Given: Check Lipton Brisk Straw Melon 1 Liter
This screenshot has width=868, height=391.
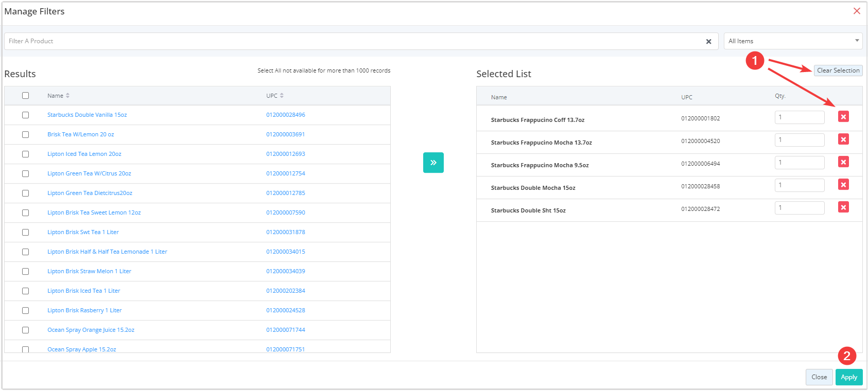Looking at the screenshot, I should tap(25, 272).
